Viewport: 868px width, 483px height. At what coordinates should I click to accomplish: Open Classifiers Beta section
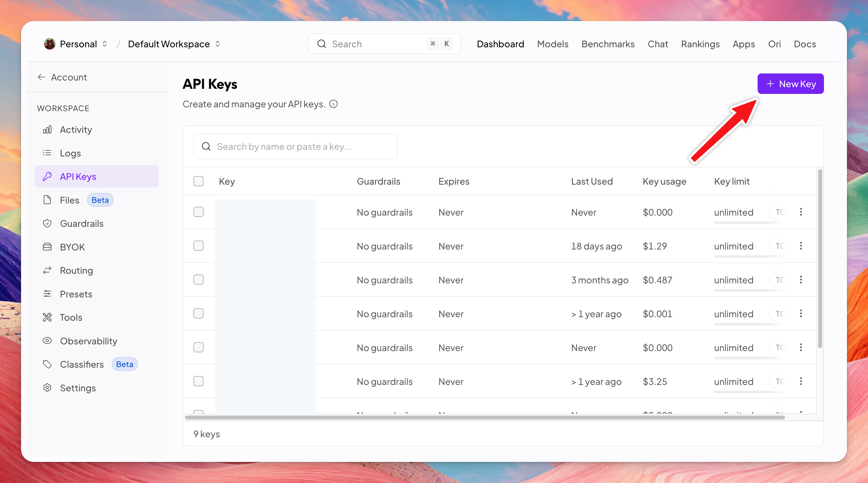pyautogui.click(x=97, y=364)
